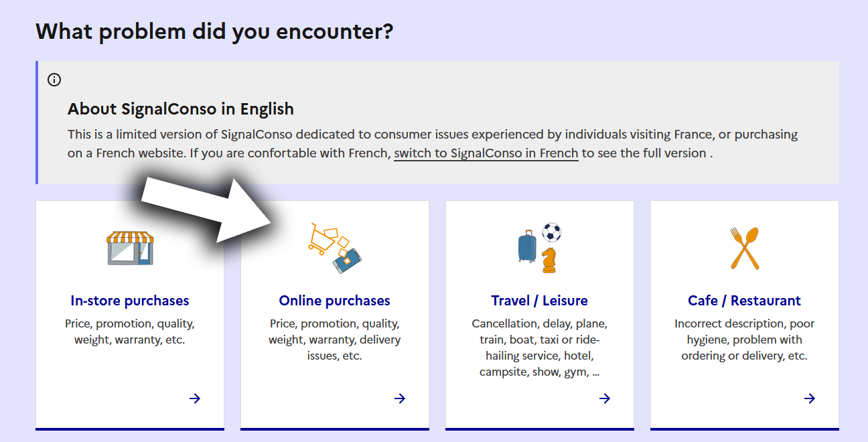Click the arrow on the Online purchases card
The height and width of the screenshot is (442, 868).
pos(400,398)
